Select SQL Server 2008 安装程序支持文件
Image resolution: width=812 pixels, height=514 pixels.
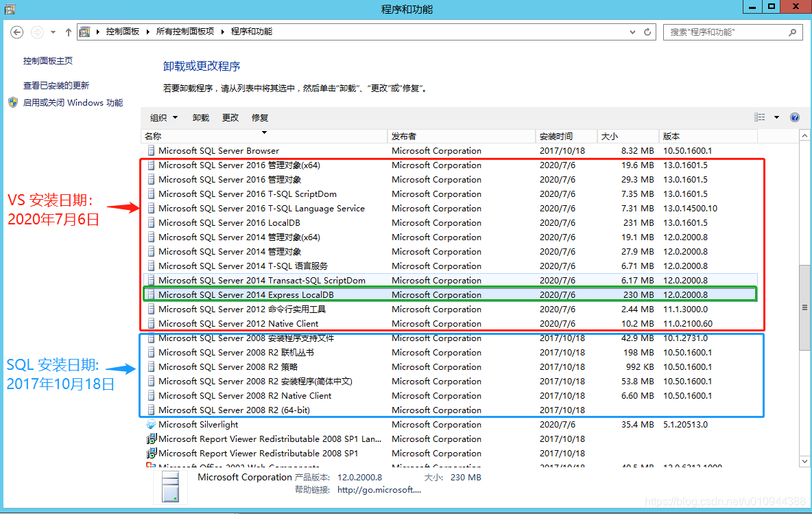[449, 338]
